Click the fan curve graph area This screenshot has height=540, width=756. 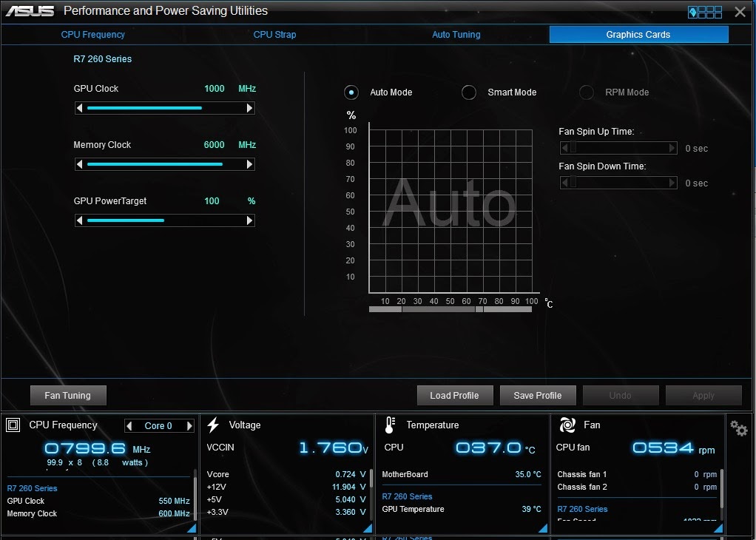click(x=450, y=211)
